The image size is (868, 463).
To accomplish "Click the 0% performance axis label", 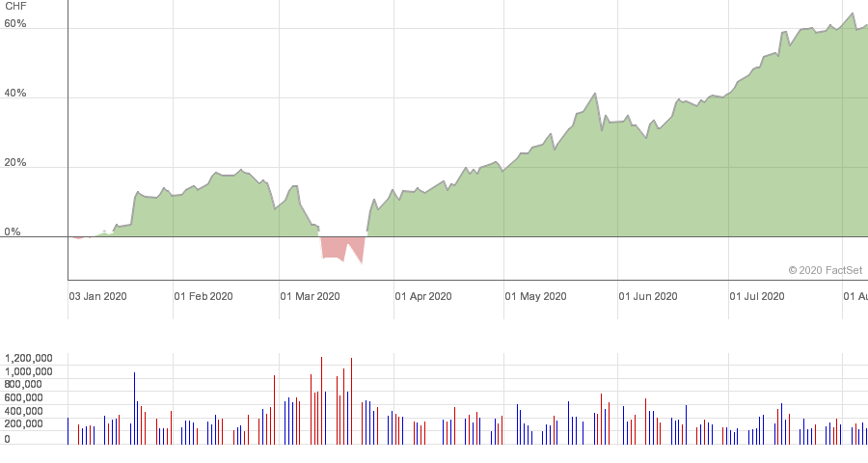I will [x=13, y=232].
